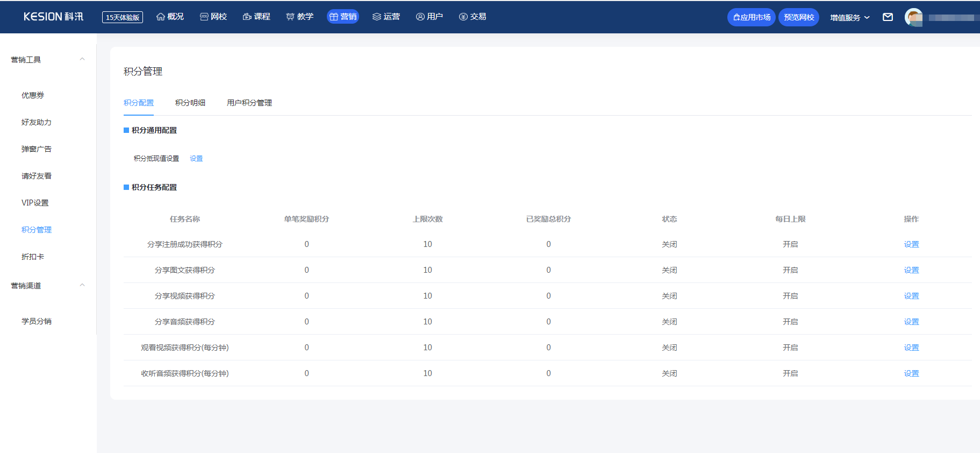Image resolution: width=980 pixels, height=453 pixels.
Task: Open 设置 for 分享图文获得积分 row
Action: point(911,270)
